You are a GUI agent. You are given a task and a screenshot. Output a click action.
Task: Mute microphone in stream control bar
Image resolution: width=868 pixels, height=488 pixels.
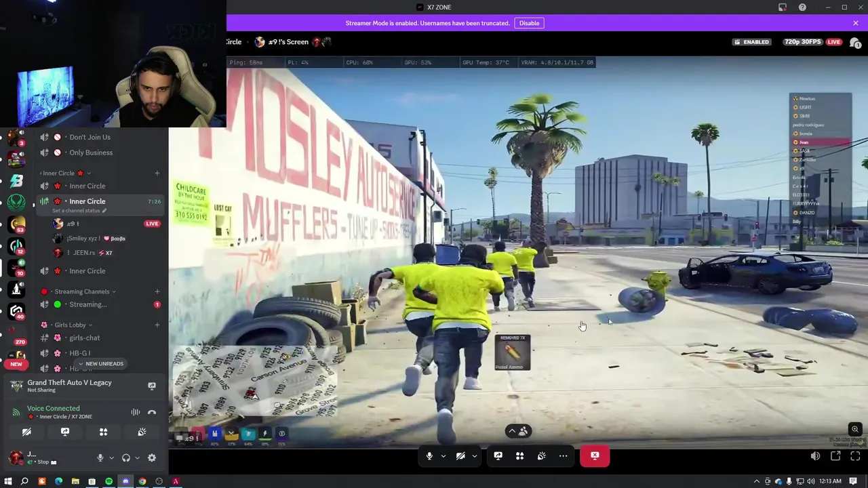(x=429, y=456)
